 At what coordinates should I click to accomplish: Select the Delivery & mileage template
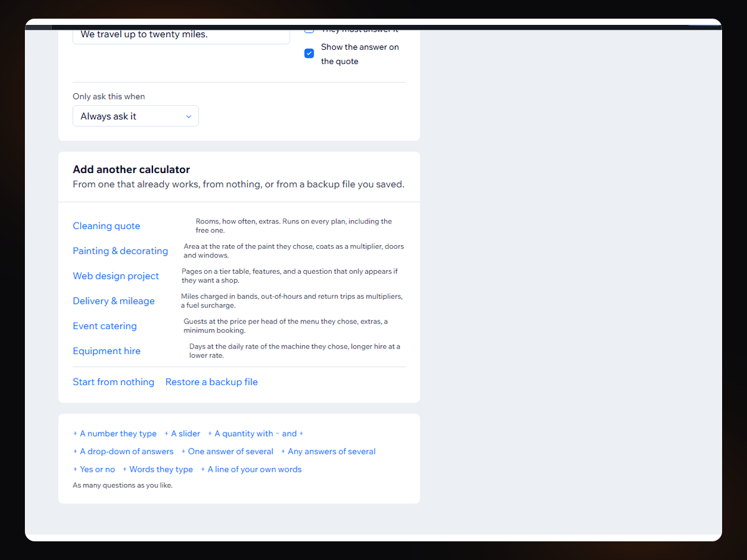[114, 301]
